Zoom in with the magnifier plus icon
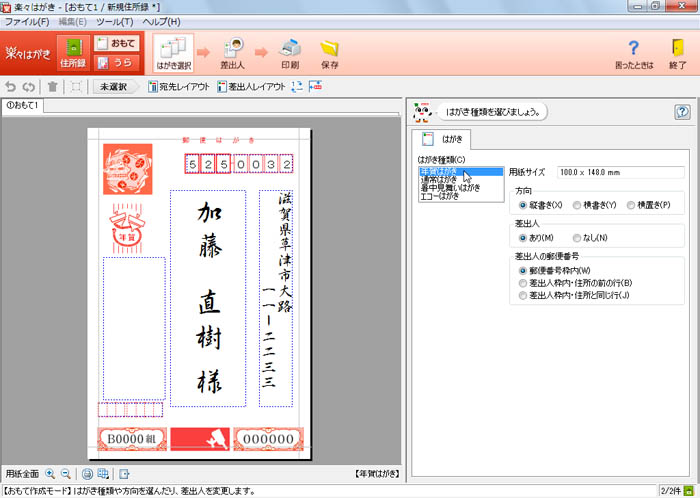This screenshot has height=498, width=700. (50, 473)
